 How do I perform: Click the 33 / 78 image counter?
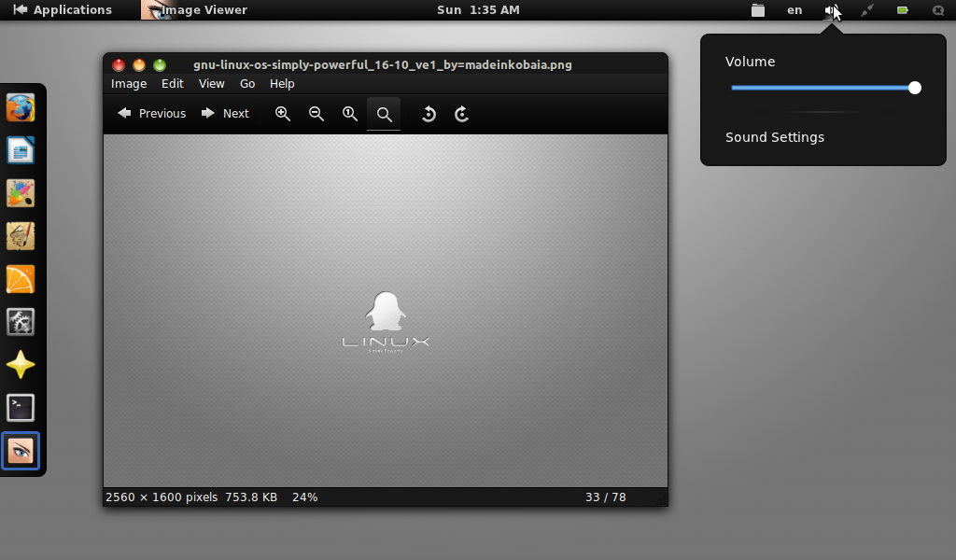[605, 497]
